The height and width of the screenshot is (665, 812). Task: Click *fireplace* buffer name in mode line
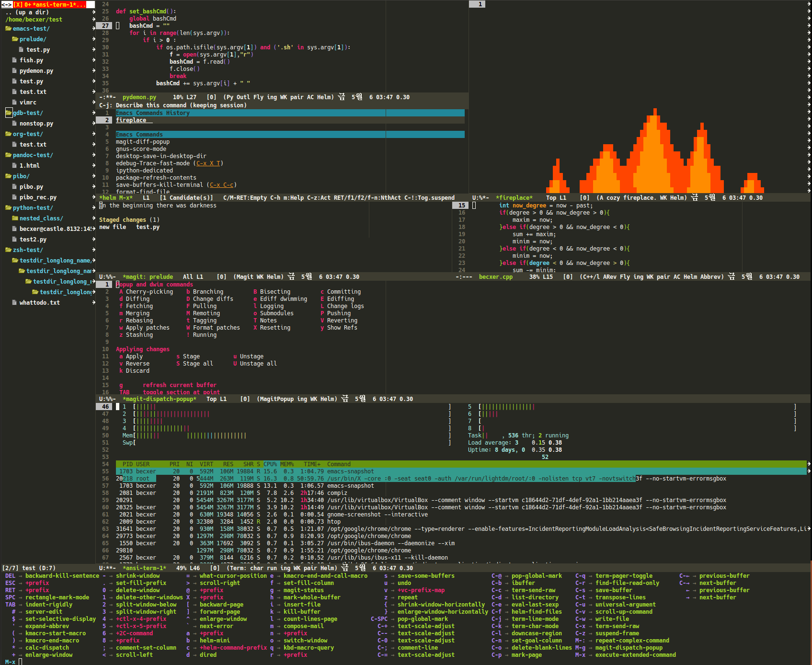pos(514,198)
